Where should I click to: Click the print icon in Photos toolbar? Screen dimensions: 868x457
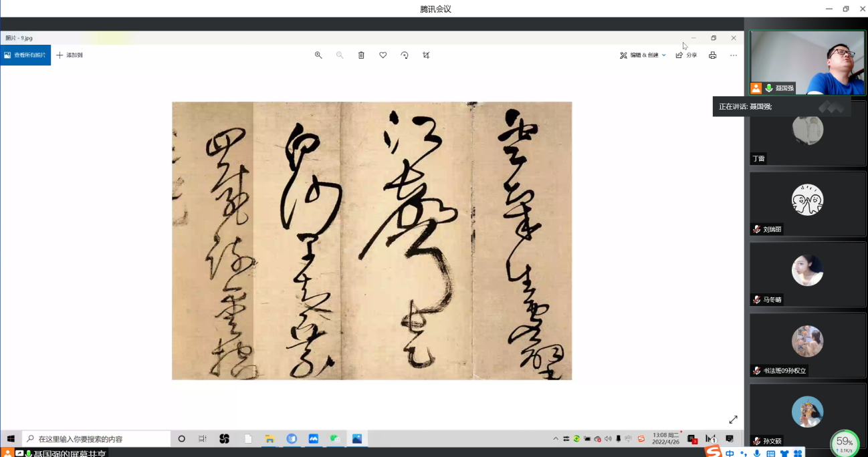(x=712, y=55)
